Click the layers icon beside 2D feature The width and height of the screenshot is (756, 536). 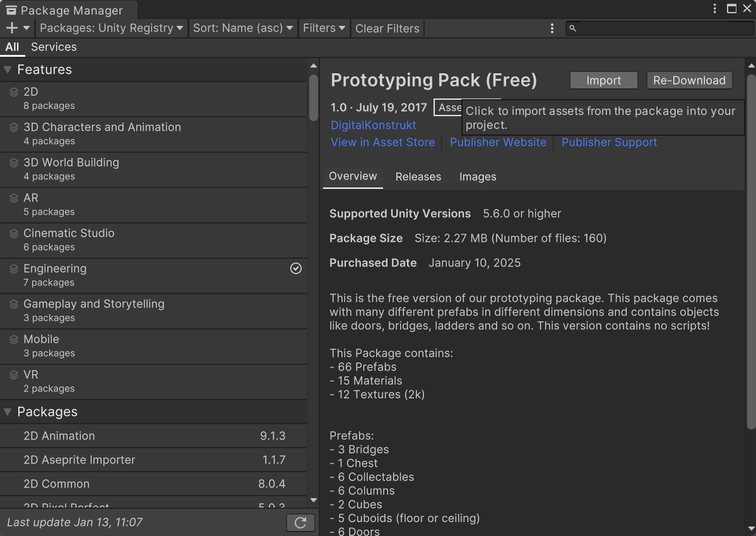[14, 92]
